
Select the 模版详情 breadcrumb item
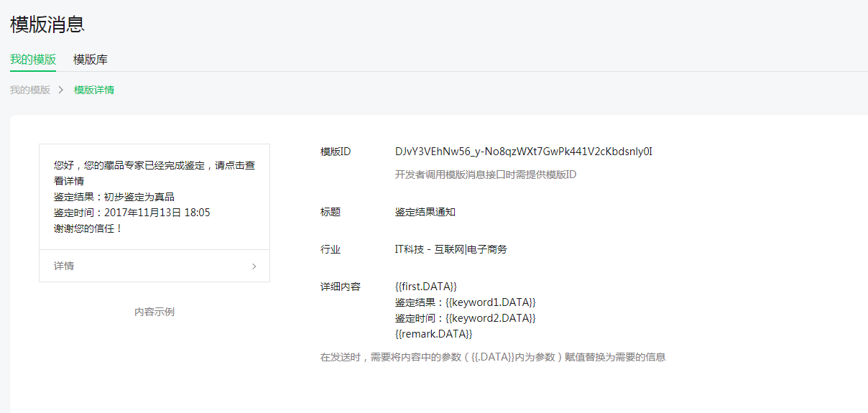click(94, 90)
